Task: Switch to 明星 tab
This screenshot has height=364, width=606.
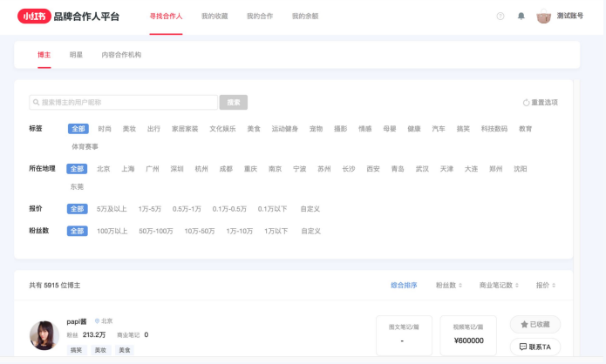Action: [x=76, y=55]
